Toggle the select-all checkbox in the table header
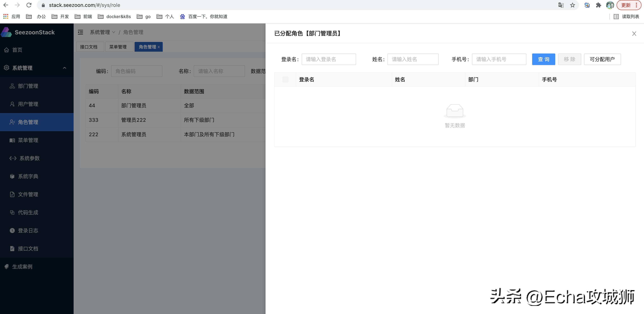The width and height of the screenshot is (644, 314). pos(285,80)
